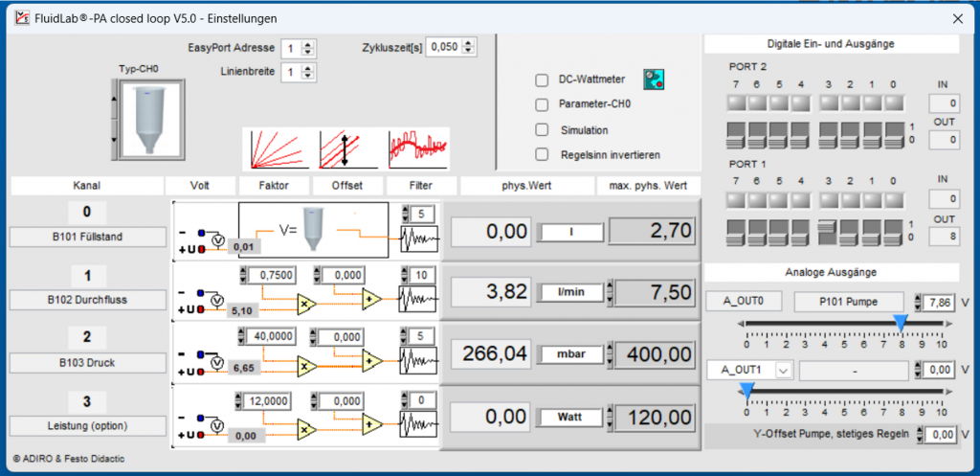Image resolution: width=980 pixels, height=476 pixels.
Task: Click multiplier triangle icon in B103 Druck row
Action: (306, 366)
